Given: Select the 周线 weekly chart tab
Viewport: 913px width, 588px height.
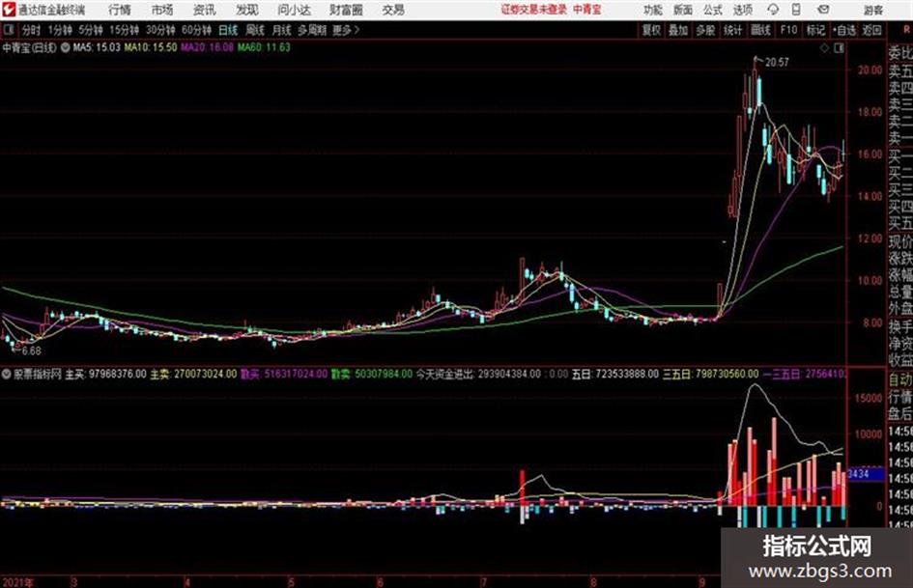Looking at the screenshot, I should 255,30.
